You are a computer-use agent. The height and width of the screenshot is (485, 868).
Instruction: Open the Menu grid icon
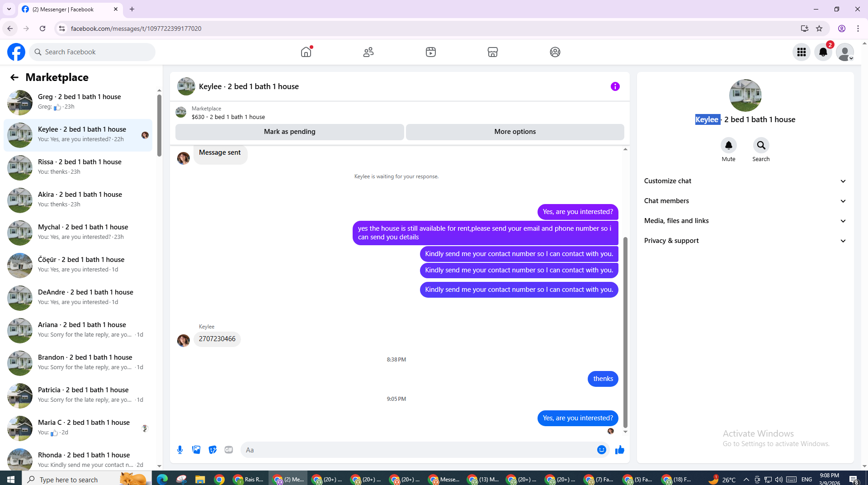tap(802, 52)
